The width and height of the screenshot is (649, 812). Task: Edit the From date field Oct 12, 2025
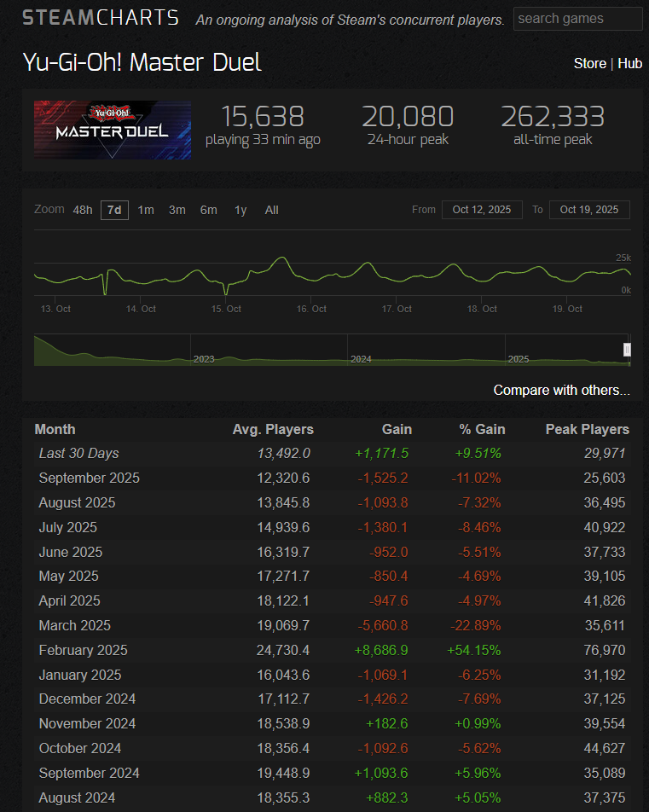[482, 210]
